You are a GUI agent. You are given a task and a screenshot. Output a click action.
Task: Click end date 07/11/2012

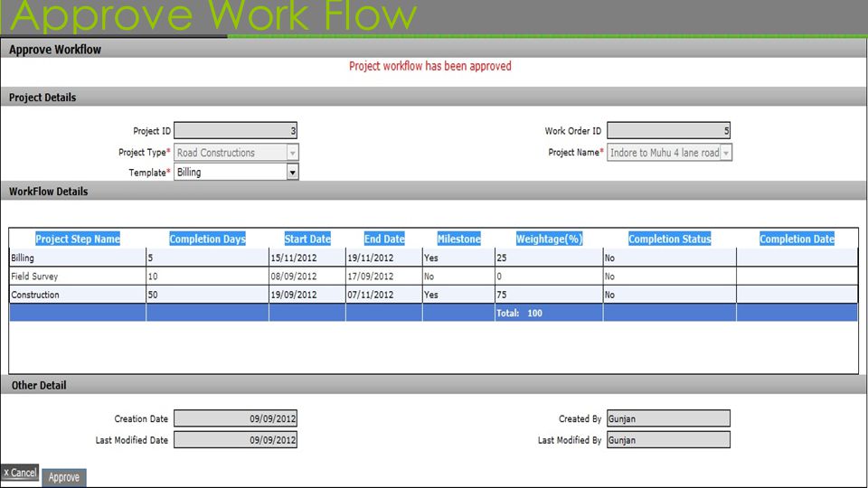pos(371,295)
